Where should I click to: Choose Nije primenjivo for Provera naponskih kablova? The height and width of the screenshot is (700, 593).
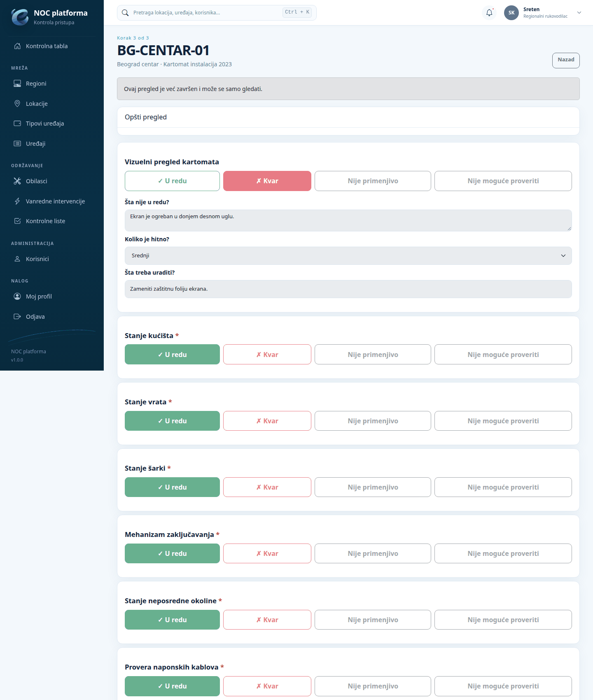pos(373,686)
